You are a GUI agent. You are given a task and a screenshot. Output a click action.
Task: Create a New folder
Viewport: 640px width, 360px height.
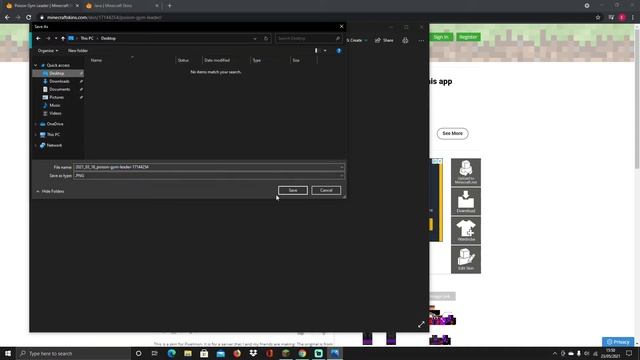[78, 51]
